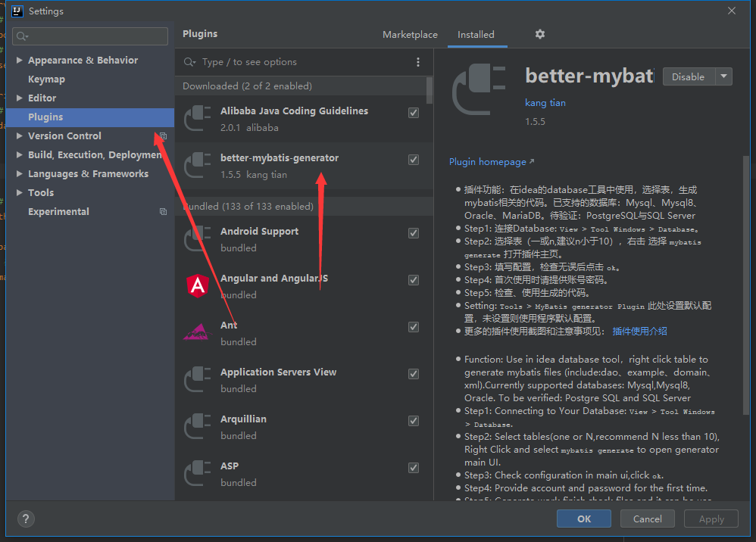The image size is (756, 542).
Task: Open the kang tian author link
Action: coord(545,103)
